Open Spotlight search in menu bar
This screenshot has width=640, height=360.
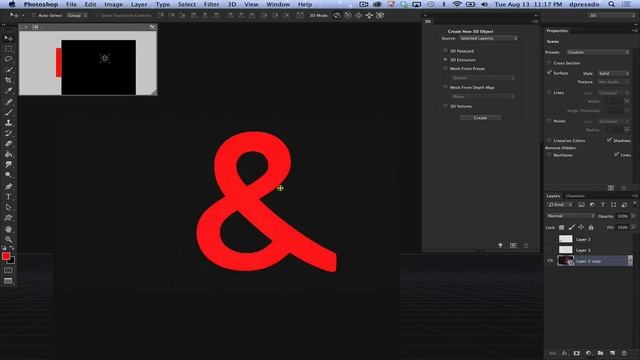coord(611,4)
